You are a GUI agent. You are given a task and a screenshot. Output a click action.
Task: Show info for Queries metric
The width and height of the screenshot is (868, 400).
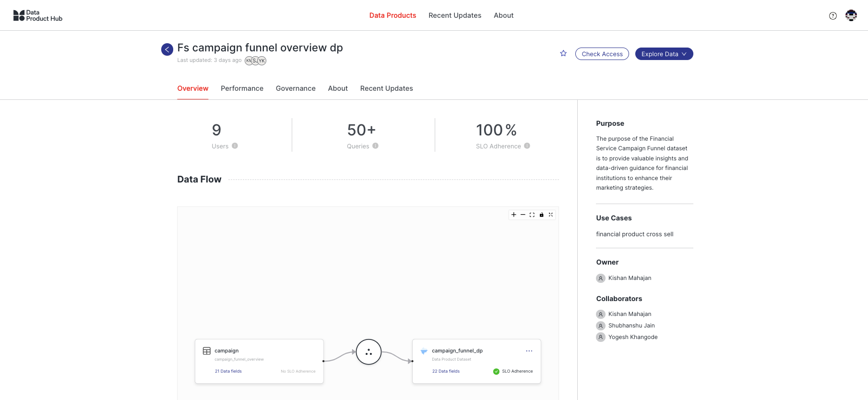coord(376,146)
